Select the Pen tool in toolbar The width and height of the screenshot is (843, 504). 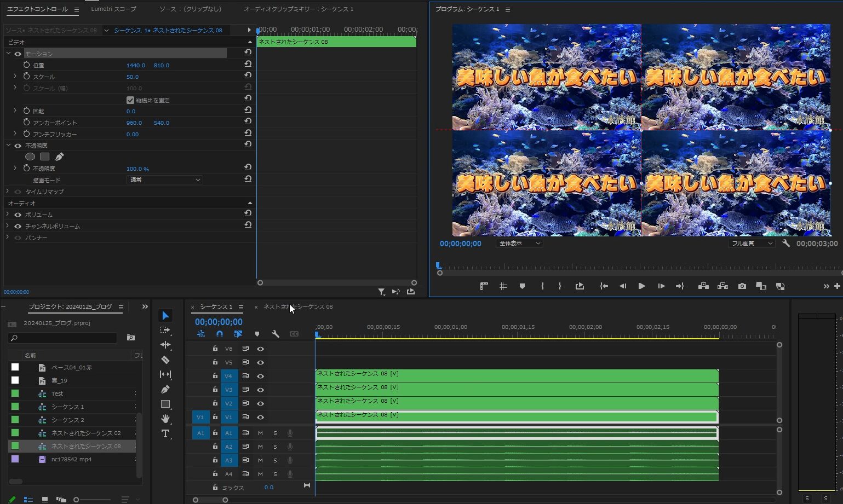coord(165,389)
